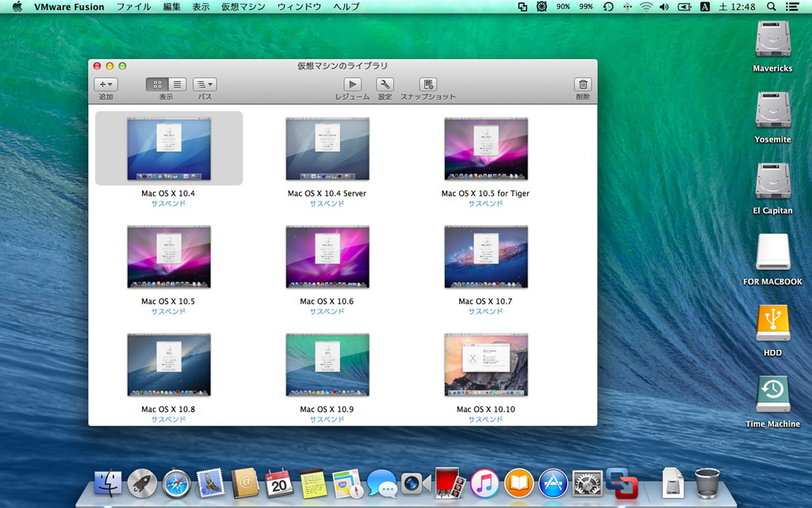Click the VMware Fusion icon in Dock

622,483
